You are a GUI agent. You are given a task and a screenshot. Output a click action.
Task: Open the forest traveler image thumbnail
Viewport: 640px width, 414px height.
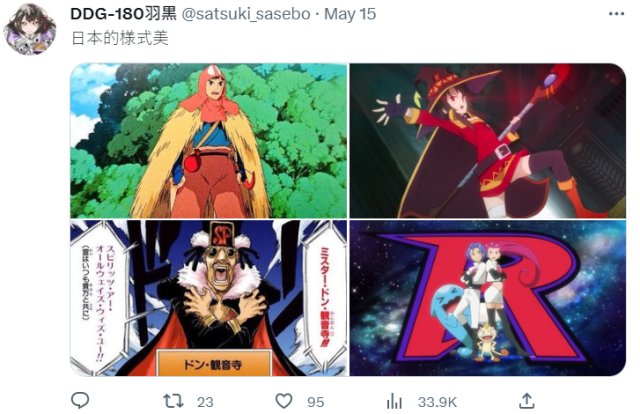click(x=209, y=140)
